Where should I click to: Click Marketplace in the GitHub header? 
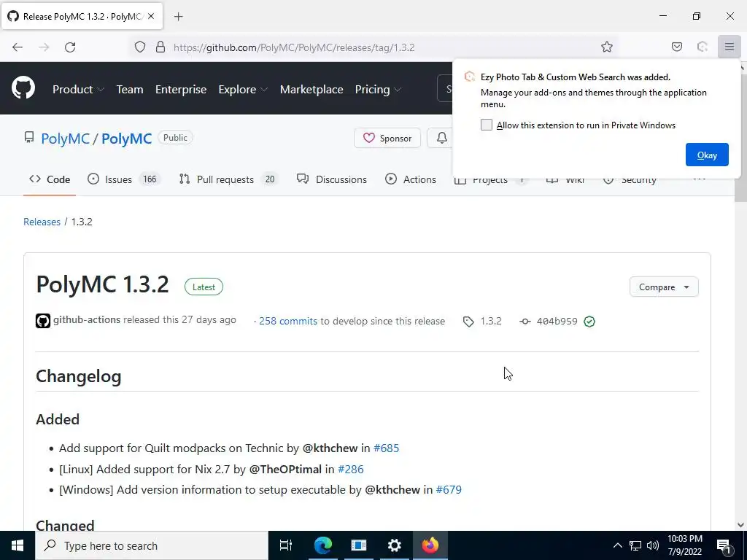click(311, 89)
